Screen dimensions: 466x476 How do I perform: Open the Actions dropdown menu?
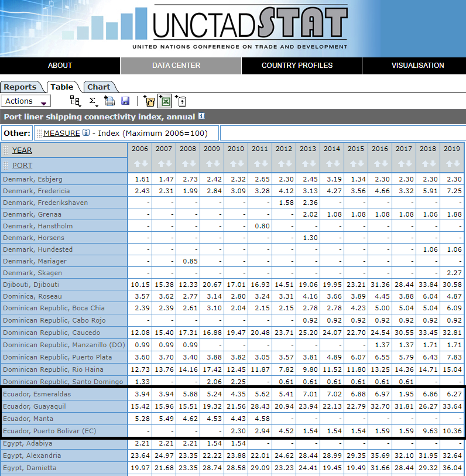pos(26,101)
